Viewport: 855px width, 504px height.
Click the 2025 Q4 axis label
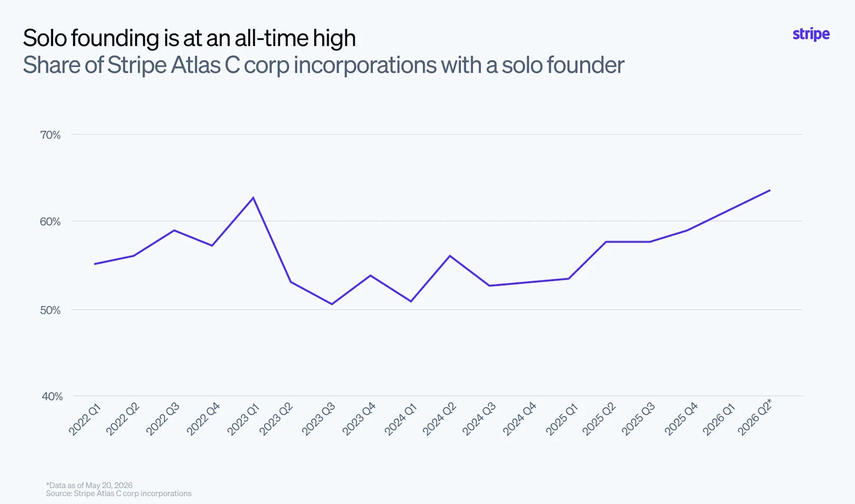point(681,419)
